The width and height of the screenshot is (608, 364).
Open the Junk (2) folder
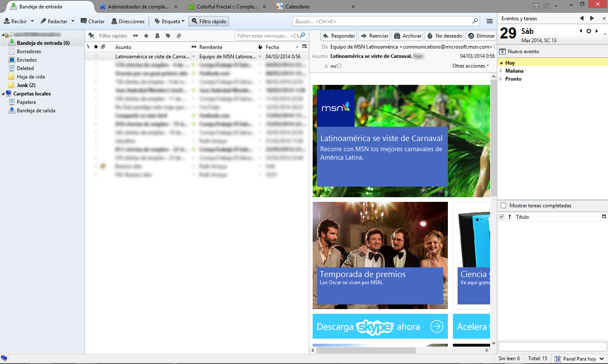(26, 85)
